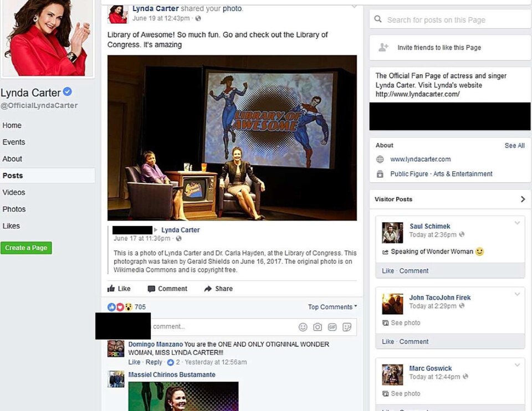Open options chevron on Saul Schimek post
532x411 pixels.
(517, 223)
